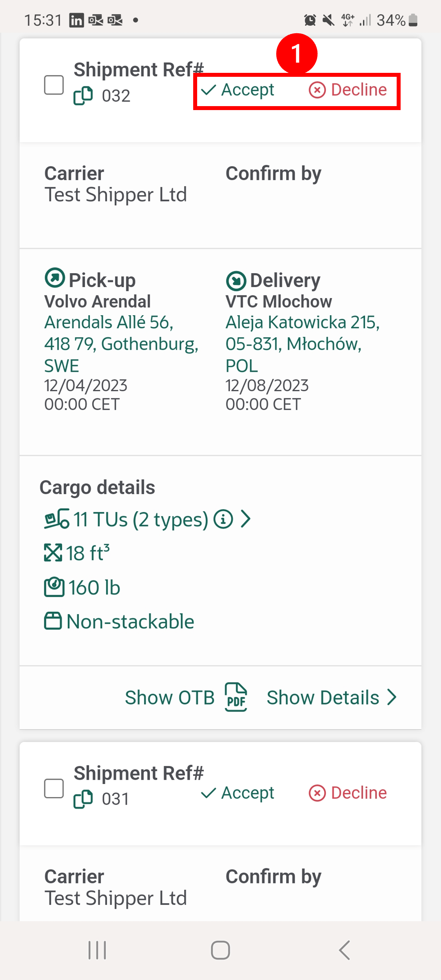This screenshot has height=980, width=441.
Task: Expand the 11 TUs types chevron
Action: 246,519
